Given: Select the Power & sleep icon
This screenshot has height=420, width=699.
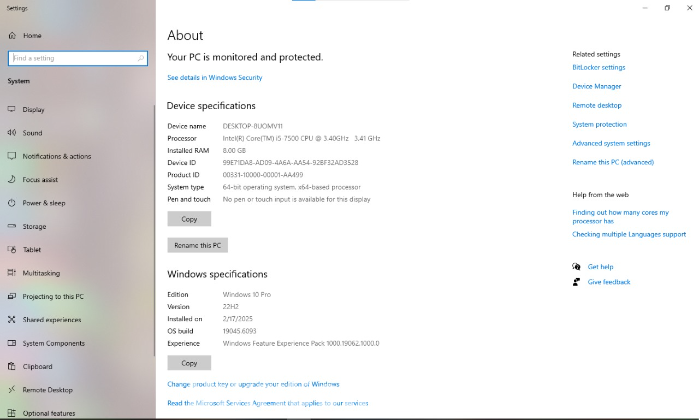Looking at the screenshot, I should [x=12, y=203].
